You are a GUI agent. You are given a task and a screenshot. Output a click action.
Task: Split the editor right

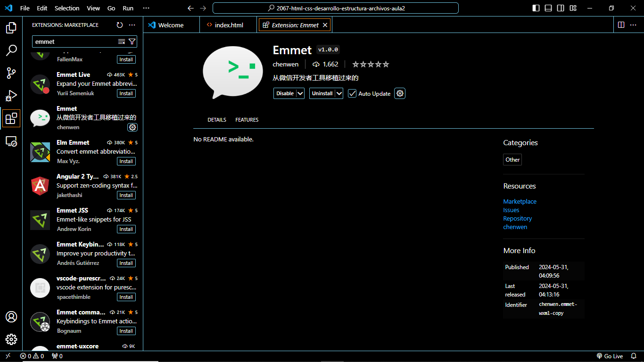coord(621,25)
